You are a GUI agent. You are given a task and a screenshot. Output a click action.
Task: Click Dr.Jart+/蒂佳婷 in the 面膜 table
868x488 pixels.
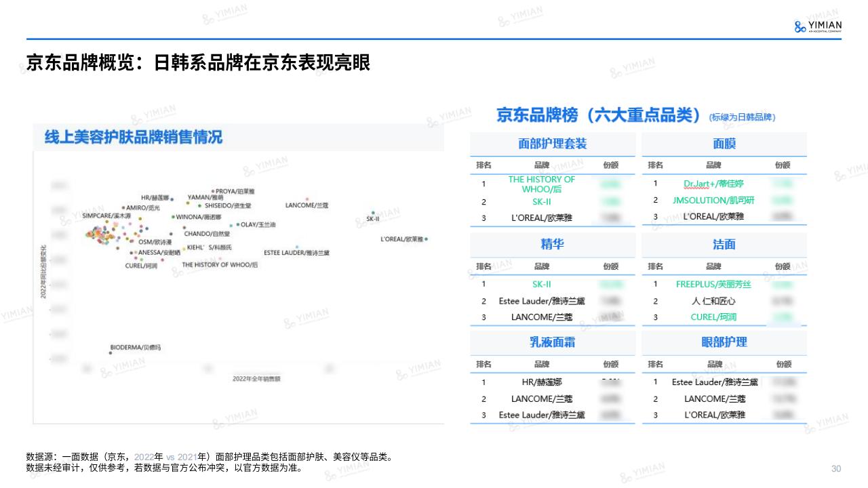[713, 184]
